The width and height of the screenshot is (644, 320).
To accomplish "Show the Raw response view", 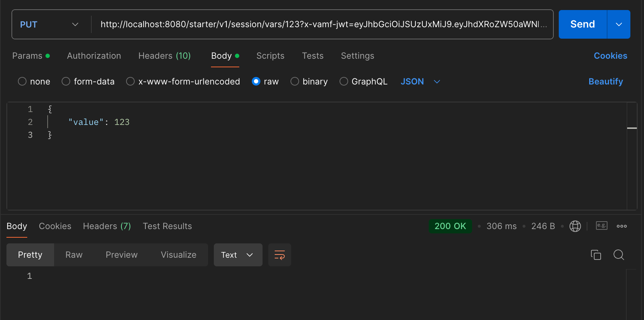I will pyautogui.click(x=74, y=255).
